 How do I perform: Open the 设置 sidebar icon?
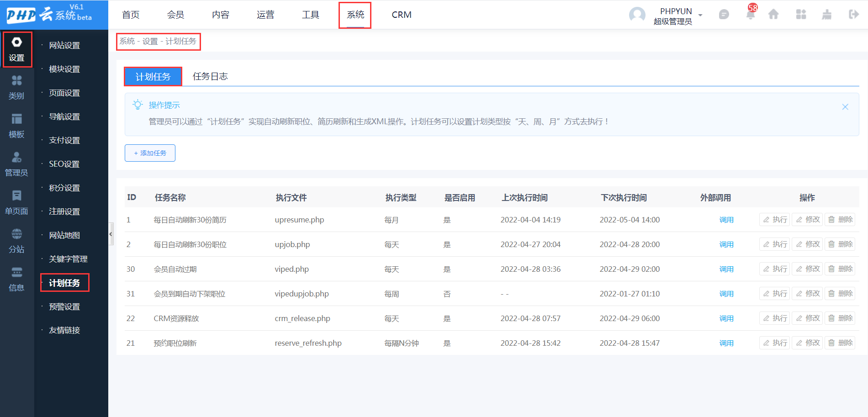tap(17, 49)
